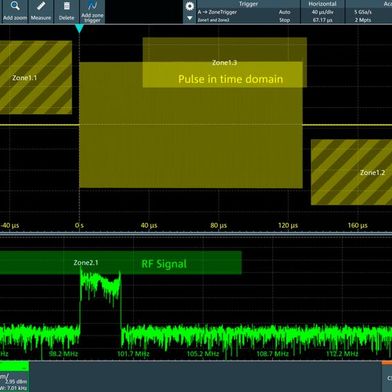The width and height of the screenshot is (392, 392).
Task: Click the 120 µs time axis label
Action: pos(288,226)
